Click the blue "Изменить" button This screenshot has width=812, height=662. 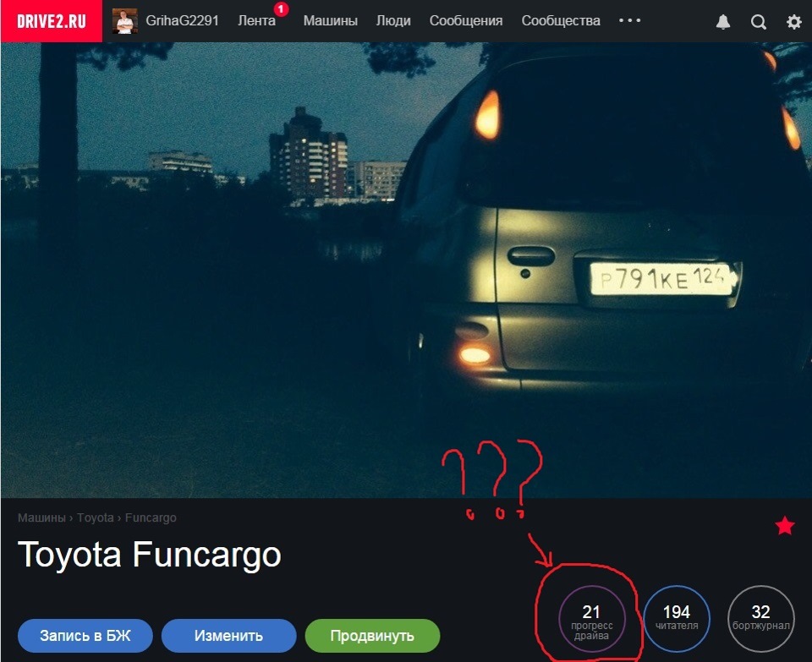point(228,636)
